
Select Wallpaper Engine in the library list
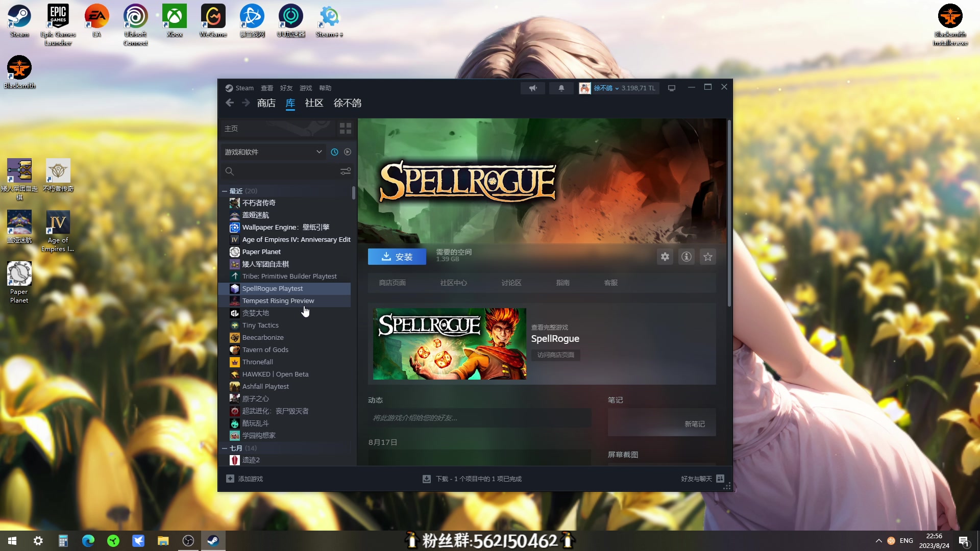(x=284, y=228)
